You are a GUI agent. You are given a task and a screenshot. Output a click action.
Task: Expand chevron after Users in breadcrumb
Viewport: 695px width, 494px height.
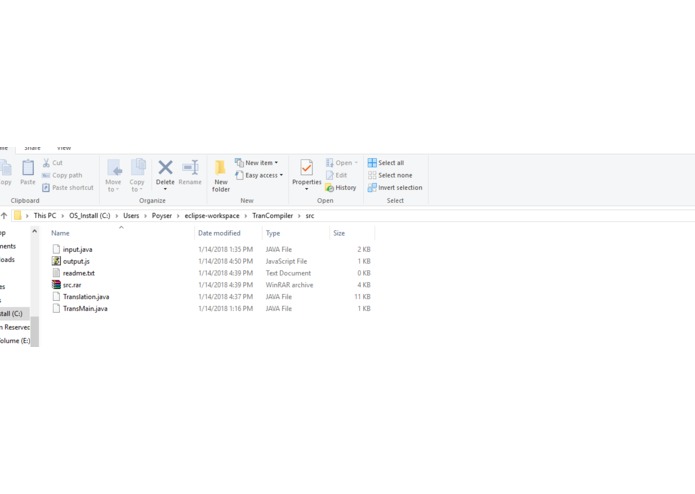[x=145, y=216]
